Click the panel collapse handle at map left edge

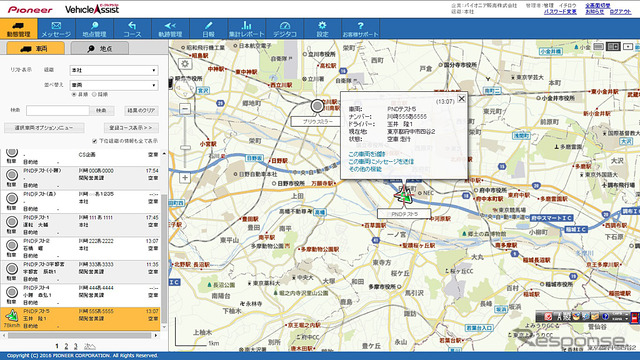171,83
